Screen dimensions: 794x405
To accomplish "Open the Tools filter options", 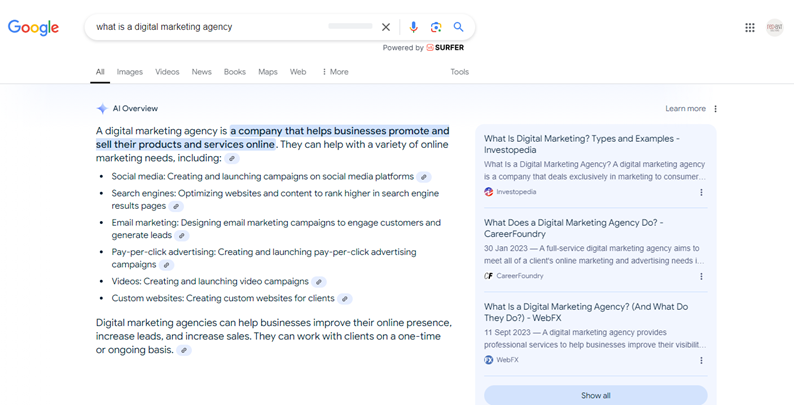I will click(x=460, y=72).
